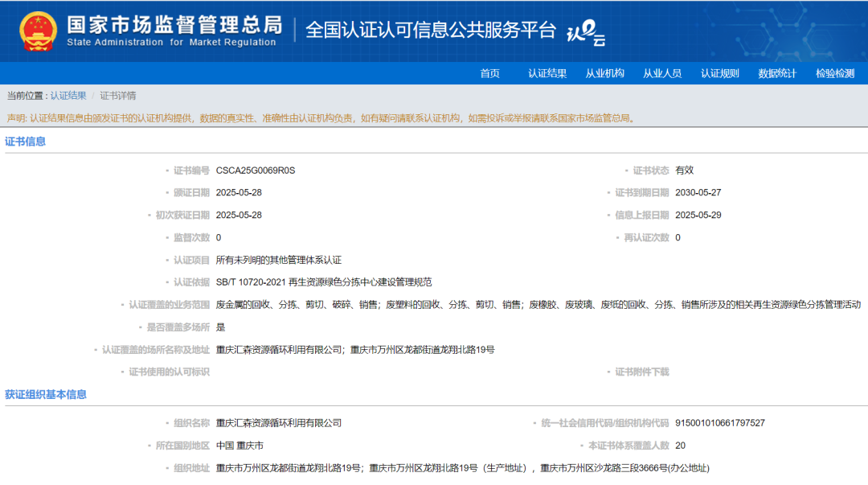Select 认证结果 in the blue navigation bar
Viewport: 868px width, 485px height.
547,73
